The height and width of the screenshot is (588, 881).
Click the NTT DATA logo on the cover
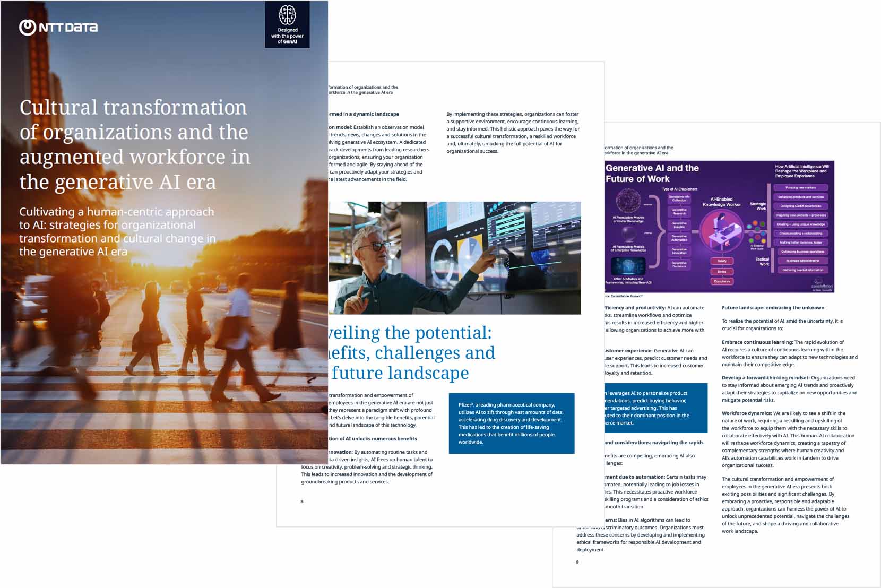coord(58,27)
